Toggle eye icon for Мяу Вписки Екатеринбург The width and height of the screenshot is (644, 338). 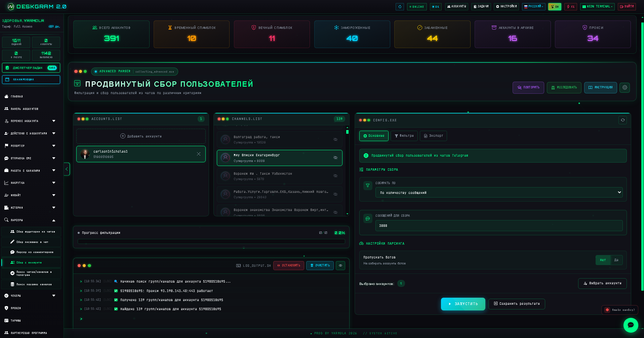[335, 158]
